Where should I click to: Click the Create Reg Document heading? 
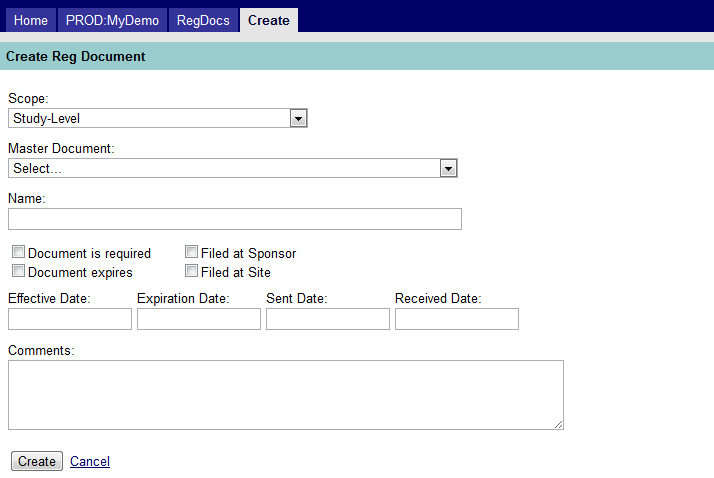click(x=76, y=57)
